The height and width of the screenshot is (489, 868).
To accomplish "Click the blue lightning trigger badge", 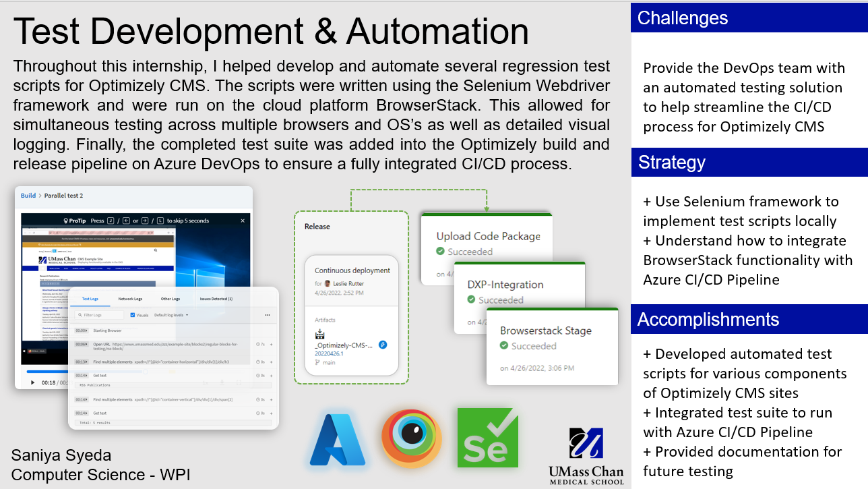I will pos(383,345).
